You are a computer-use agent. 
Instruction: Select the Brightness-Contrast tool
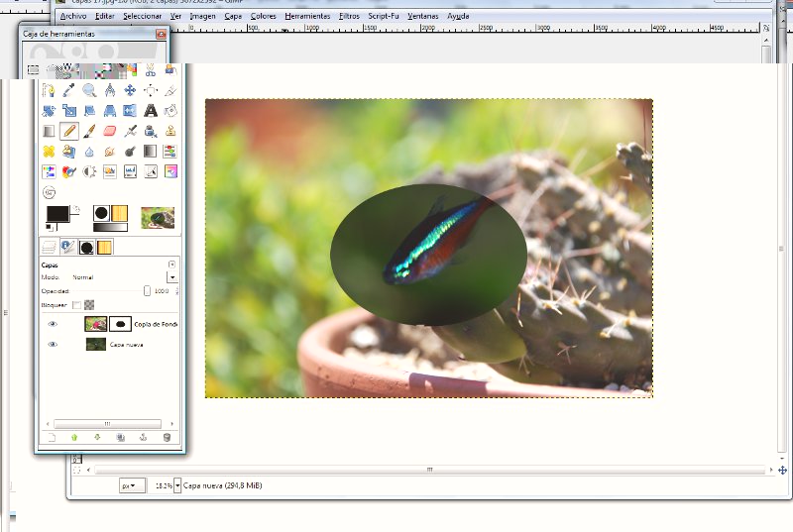point(89,171)
